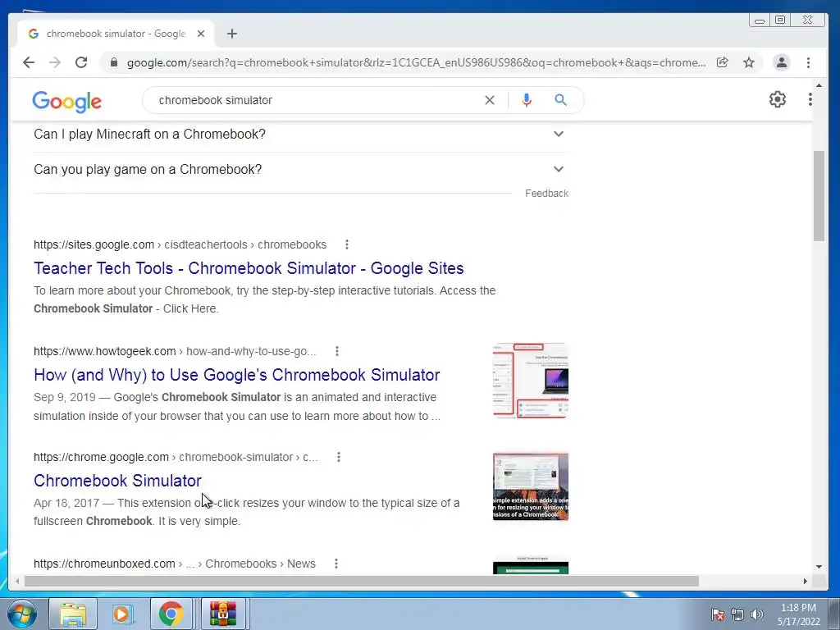Go back with the browser back arrow

(29, 62)
